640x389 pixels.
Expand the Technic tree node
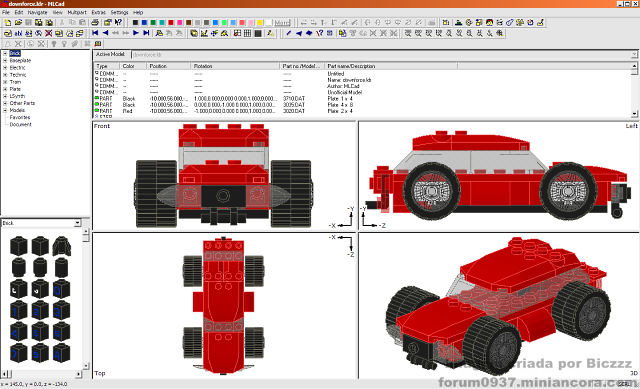tap(5, 75)
